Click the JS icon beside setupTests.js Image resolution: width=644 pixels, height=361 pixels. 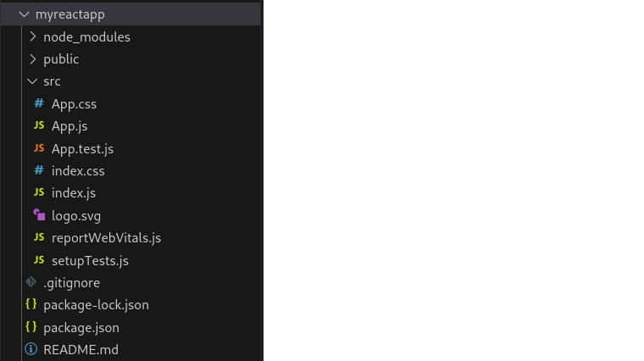coord(39,260)
